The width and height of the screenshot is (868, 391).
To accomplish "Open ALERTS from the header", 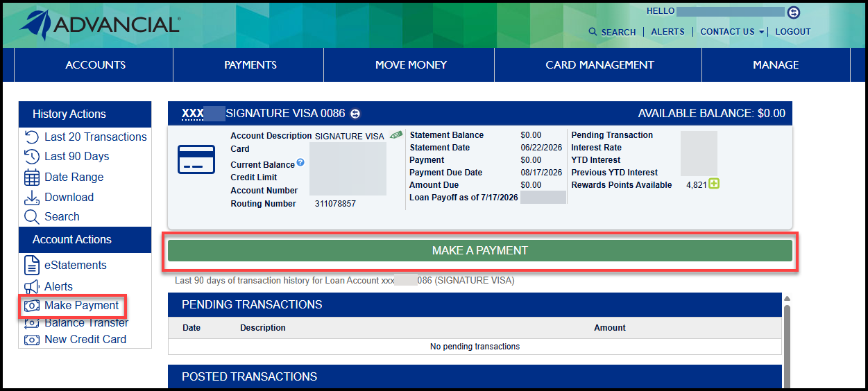I will tap(667, 32).
